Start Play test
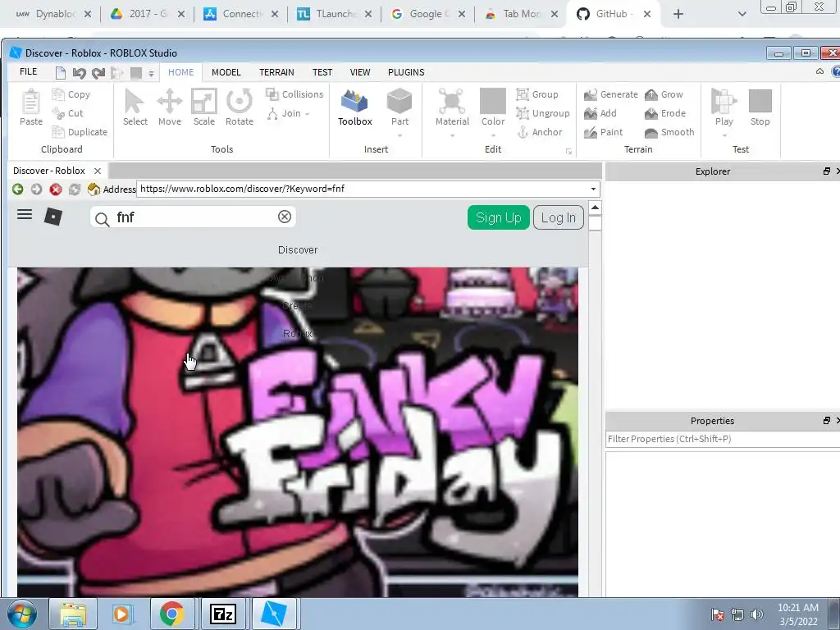Screen dimensions: 840x630 pos(724,107)
